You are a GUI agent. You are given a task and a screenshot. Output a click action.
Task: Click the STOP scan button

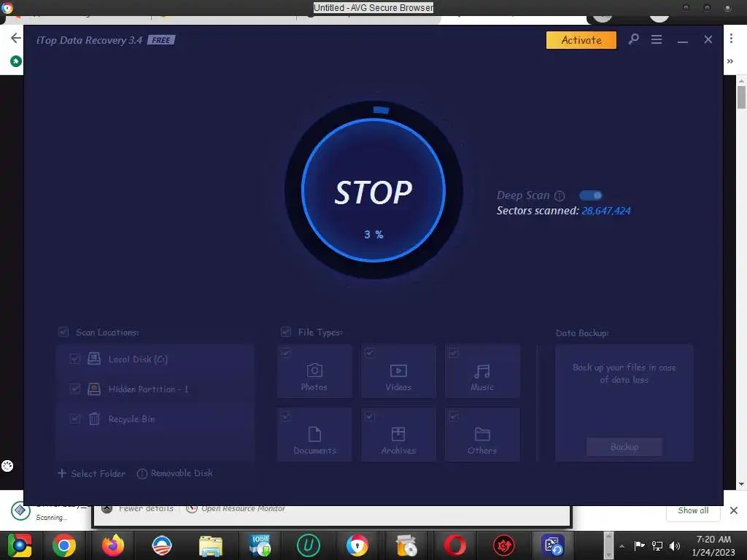click(x=373, y=190)
